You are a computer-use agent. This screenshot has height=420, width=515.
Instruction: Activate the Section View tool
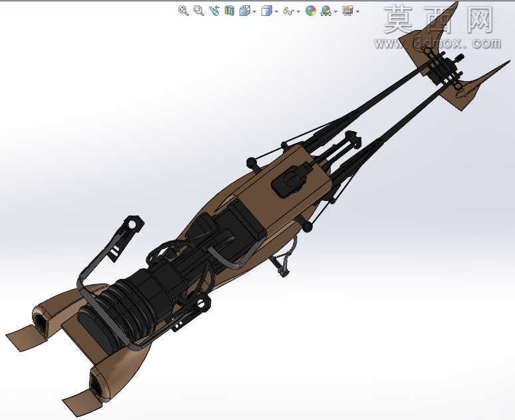click(x=230, y=11)
